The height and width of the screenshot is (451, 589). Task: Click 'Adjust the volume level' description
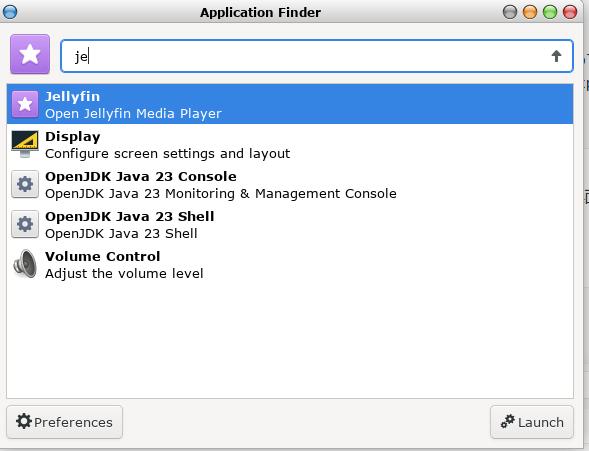coord(124,274)
